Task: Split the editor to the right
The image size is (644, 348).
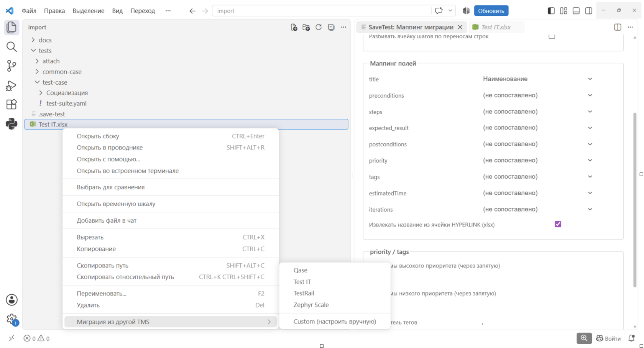Action: coord(618,27)
